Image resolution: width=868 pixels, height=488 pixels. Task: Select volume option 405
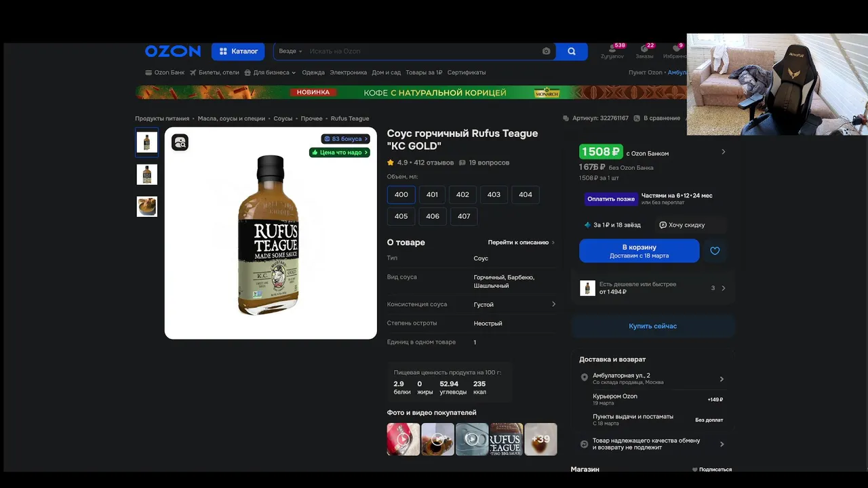pyautogui.click(x=401, y=216)
